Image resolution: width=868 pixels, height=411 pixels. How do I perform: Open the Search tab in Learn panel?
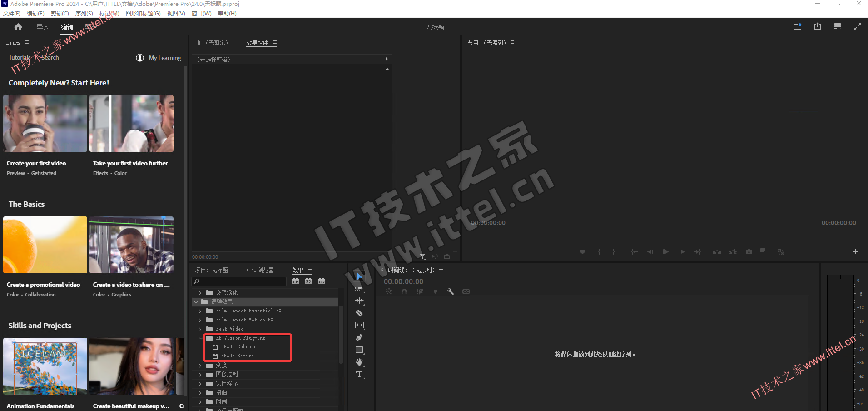pyautogui.click(x=50, y=58)
